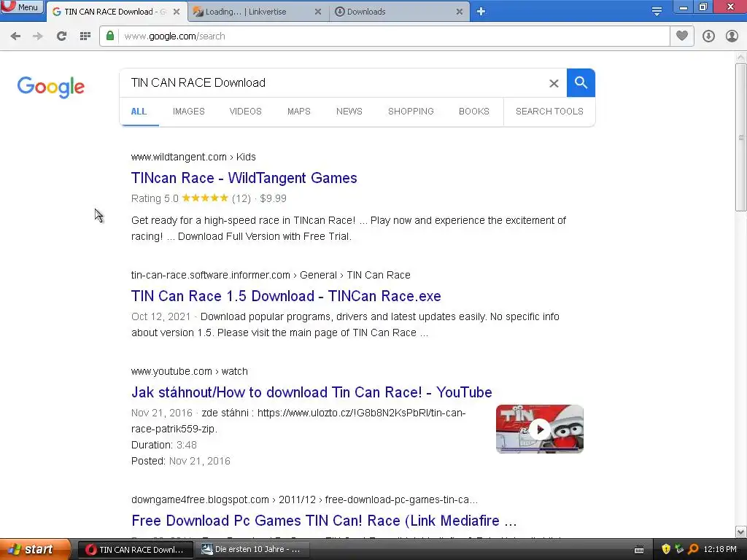Open TINcan Race - WildTangent Games result

point(244,178)
